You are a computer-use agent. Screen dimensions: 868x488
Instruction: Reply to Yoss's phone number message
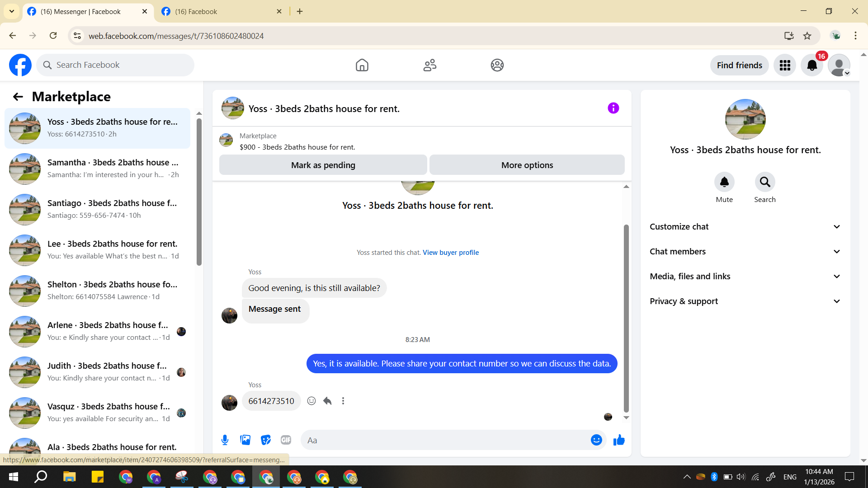(327, 401)
